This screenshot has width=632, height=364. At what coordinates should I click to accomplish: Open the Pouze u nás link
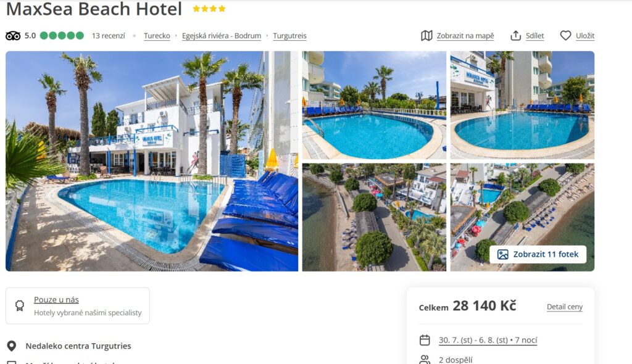pos(56,299)
